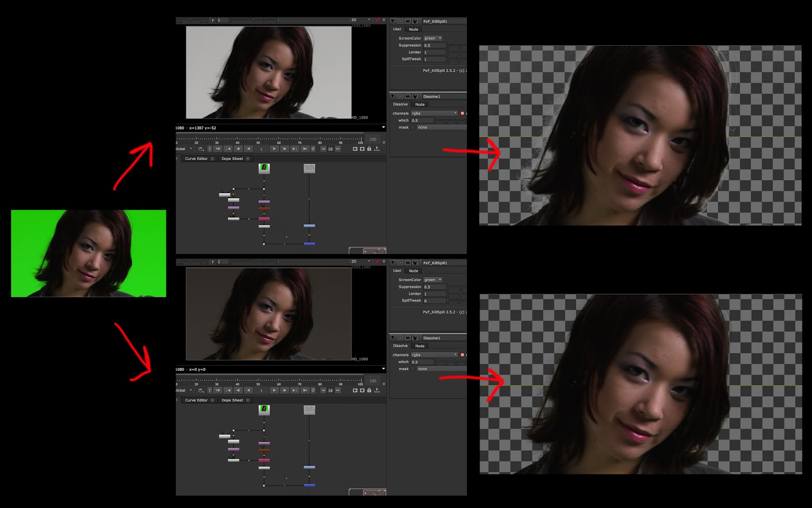Toggle the red X beside lower channels

pos(462,355)
